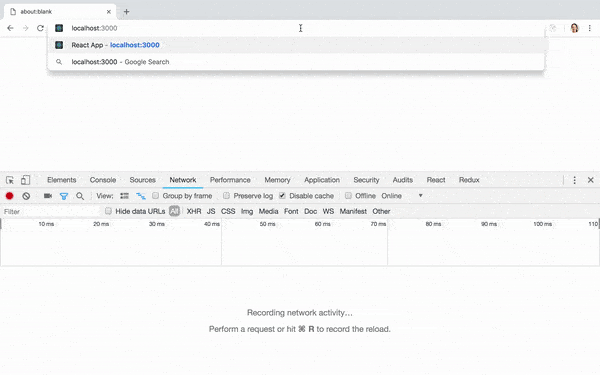Switch to large request rows view

pyautogui.click(x=124, y=196)
